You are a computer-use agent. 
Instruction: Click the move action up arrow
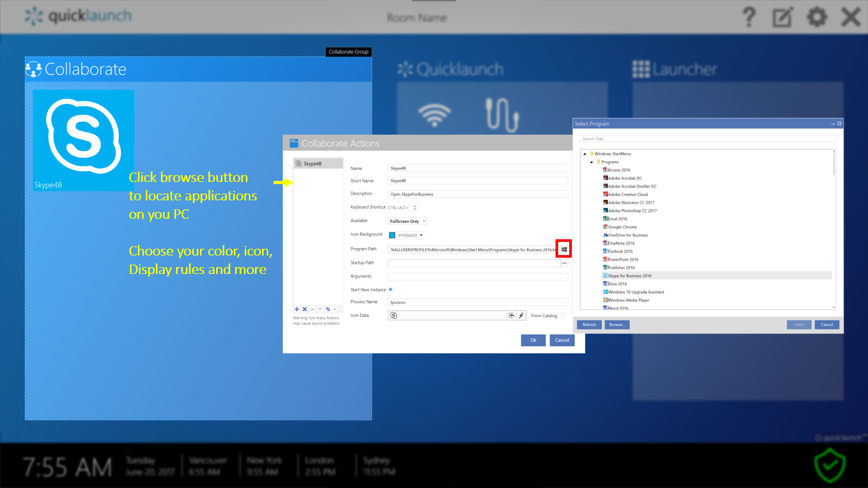(x=312, y=309)
